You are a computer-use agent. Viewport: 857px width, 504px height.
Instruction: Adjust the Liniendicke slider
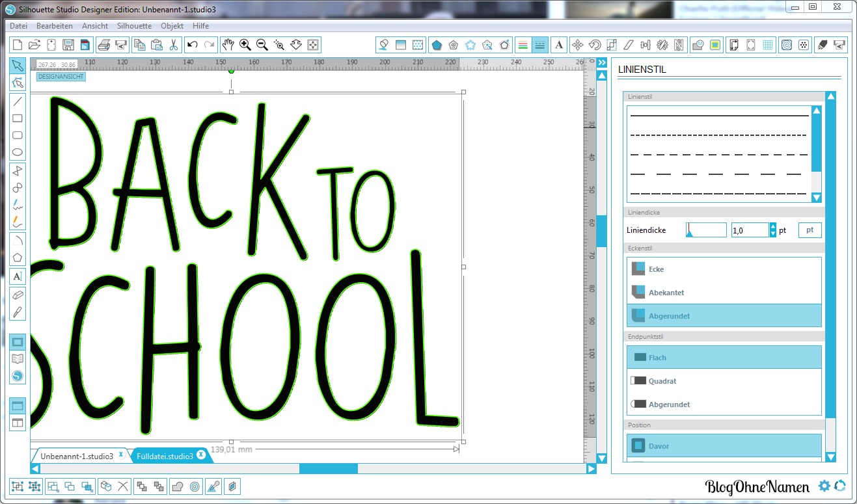[706, 230]
